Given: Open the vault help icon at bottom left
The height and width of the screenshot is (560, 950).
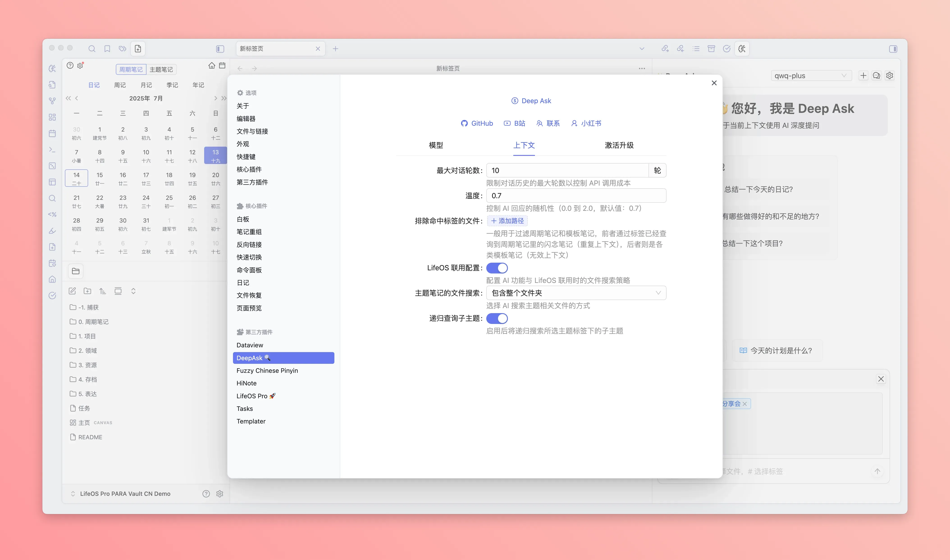Looking at the screenshot, I should [206, 494].
